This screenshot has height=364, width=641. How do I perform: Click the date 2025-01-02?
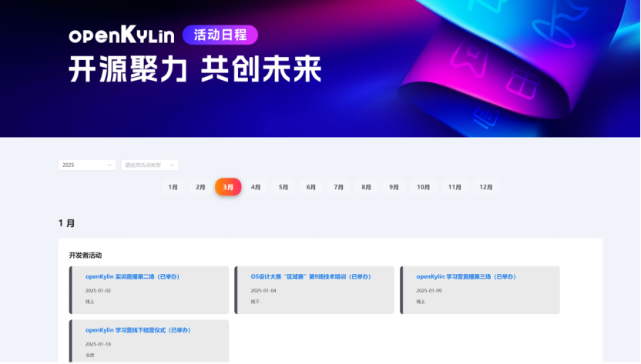coord(98,291)
